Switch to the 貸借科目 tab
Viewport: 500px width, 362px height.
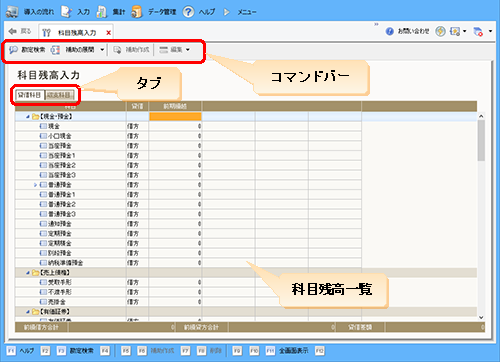pos(30,95)
